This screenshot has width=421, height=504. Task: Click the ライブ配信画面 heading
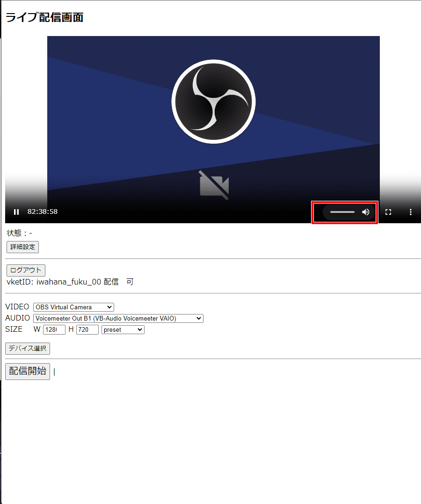point(44,17)
